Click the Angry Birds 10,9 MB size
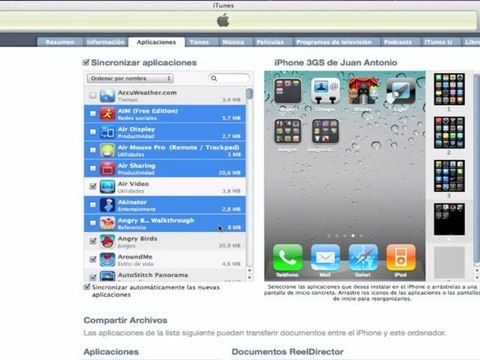480x360 pixels. (229, 246)
